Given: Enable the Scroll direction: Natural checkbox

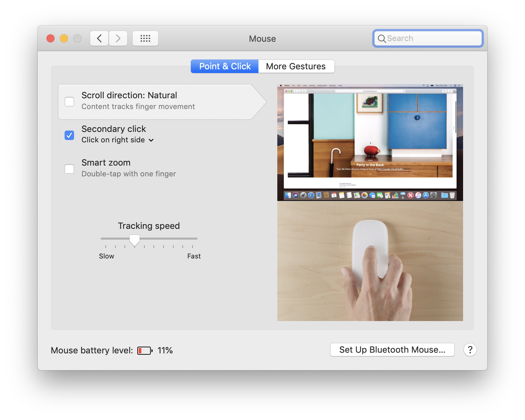Looking at the screenshot, I should pyautogui.click(x=69, y=102).
